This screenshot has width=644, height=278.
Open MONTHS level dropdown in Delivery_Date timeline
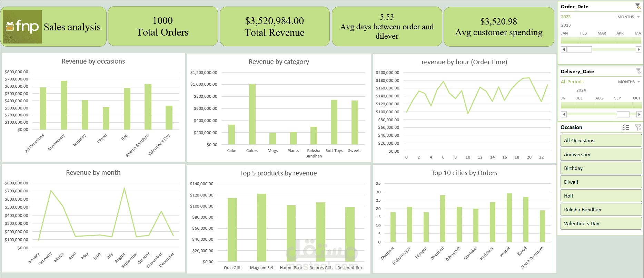coord(629,82)
